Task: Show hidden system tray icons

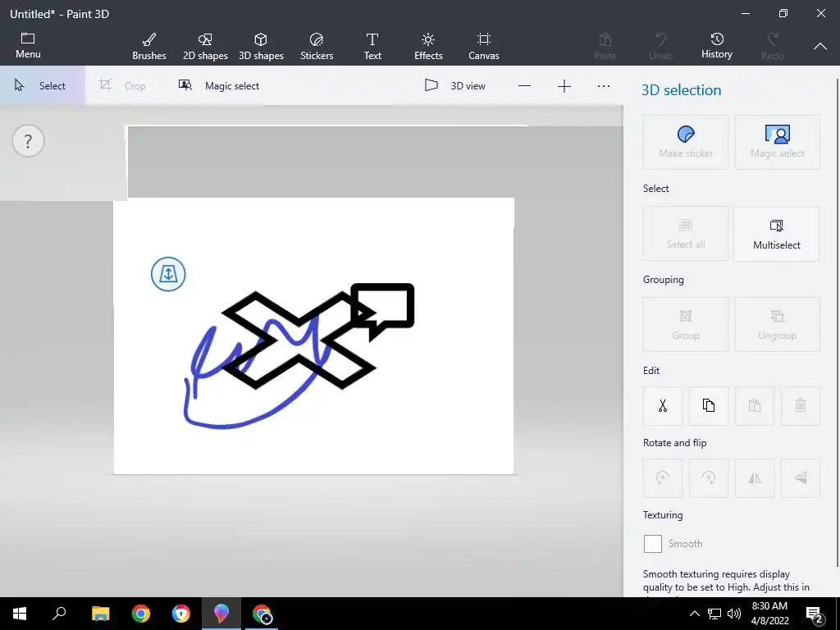Action: tap(694, 614)
